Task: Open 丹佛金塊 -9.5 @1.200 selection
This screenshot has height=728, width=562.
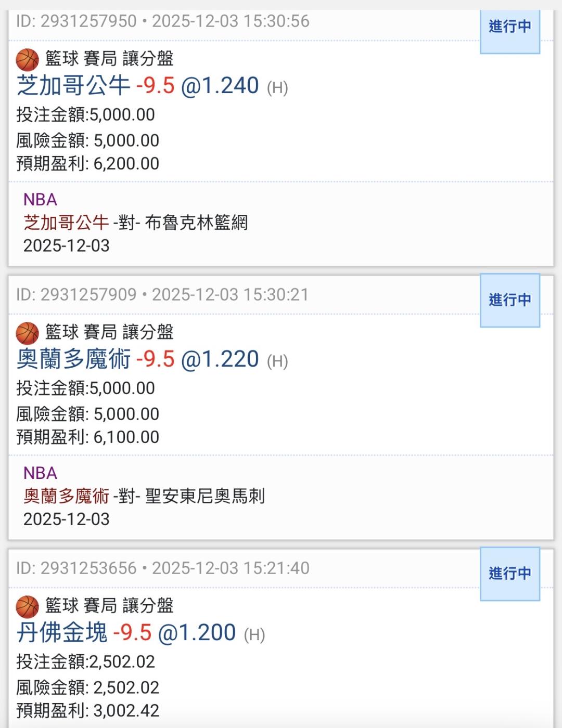Action: coord(140,633)
